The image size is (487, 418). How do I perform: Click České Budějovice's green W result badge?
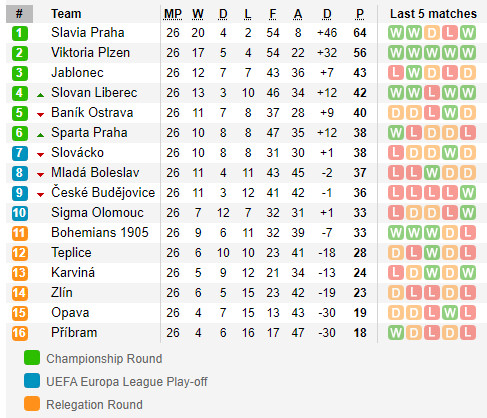[468, 193]
